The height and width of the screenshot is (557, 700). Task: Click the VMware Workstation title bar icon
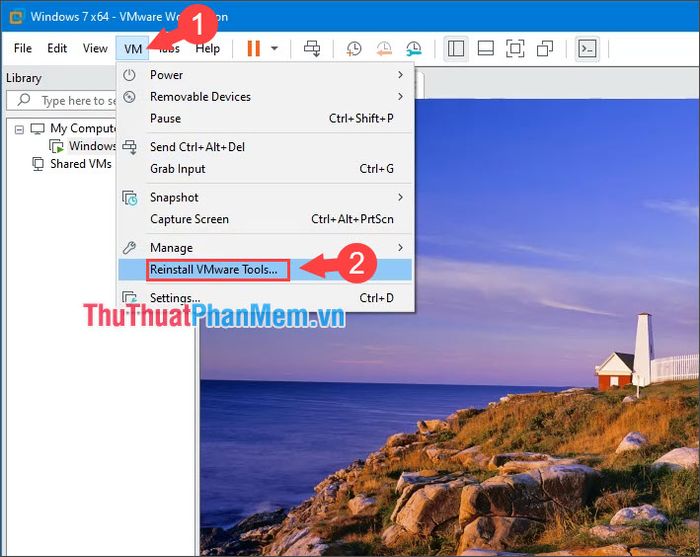[x=16, y=17]
